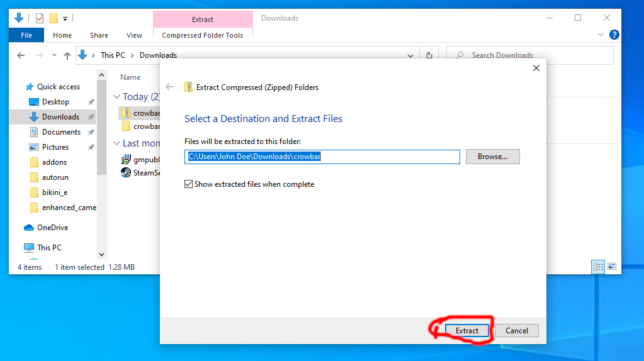Viewport: 644px width, 361px height.
Task: Select Quick access in the sidebar
Action: click(59, 87)
